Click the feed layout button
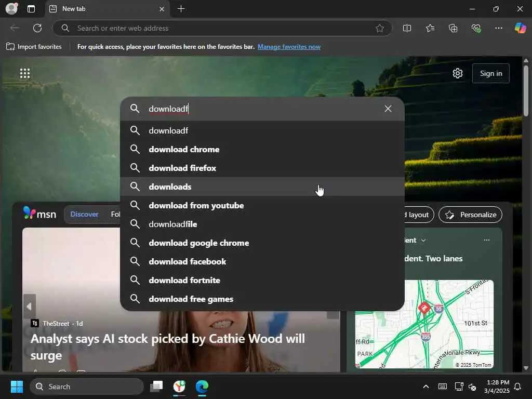Viewport: 532px width, 399px height. click(x=419, y=215)
